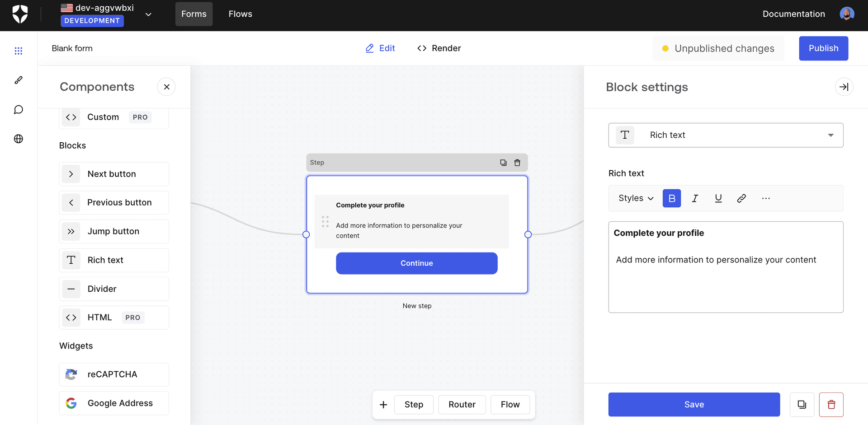Open the Styles dropdown
This screenshot has width=868, height=425.
click(x=634, y=198)
